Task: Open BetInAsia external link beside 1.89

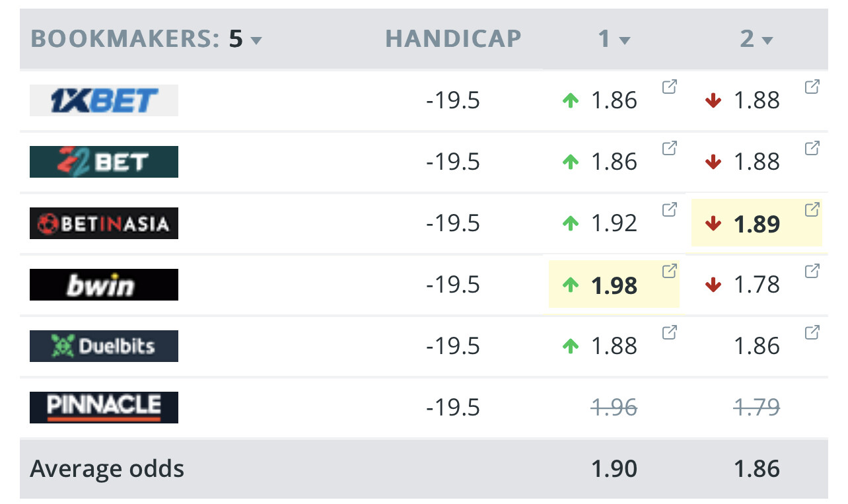Action: [812, 210]
